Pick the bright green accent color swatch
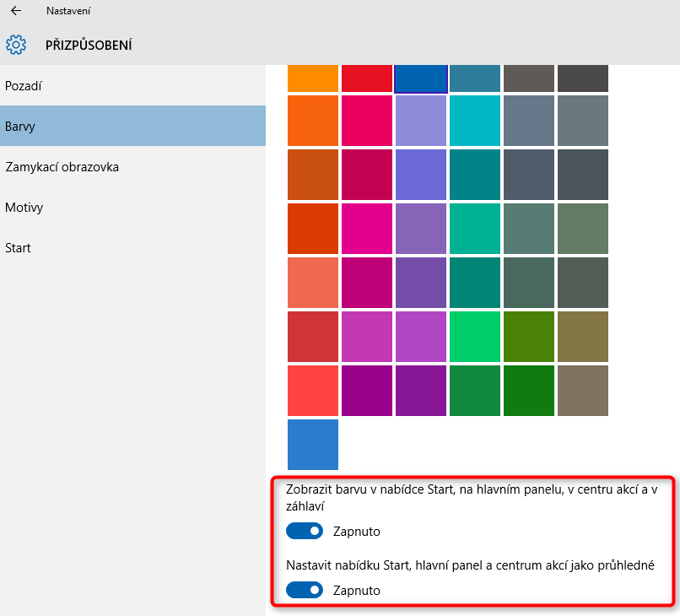Viewport: 680px width, 616px height. 474,337
